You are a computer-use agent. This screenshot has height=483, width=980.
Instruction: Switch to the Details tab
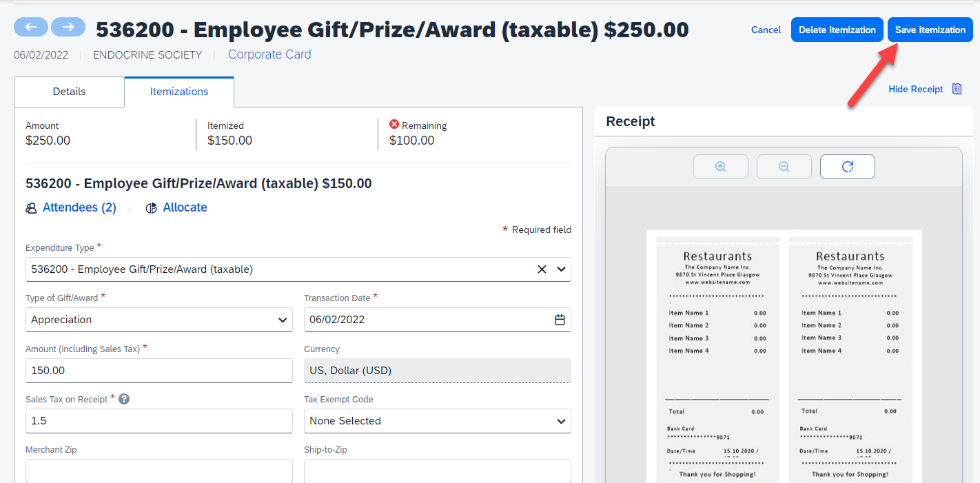pyautogui.click(x=69, y=91)
